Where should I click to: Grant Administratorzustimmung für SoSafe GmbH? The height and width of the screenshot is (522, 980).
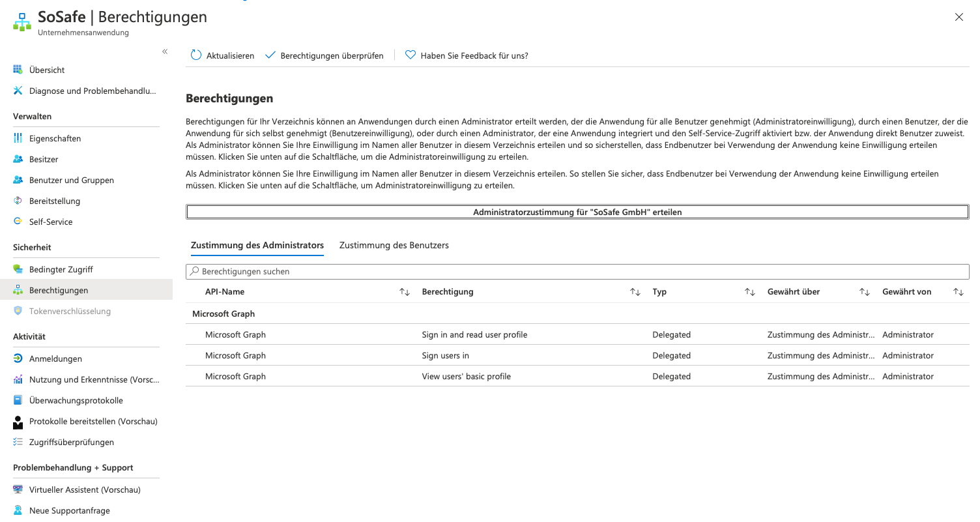577,212
